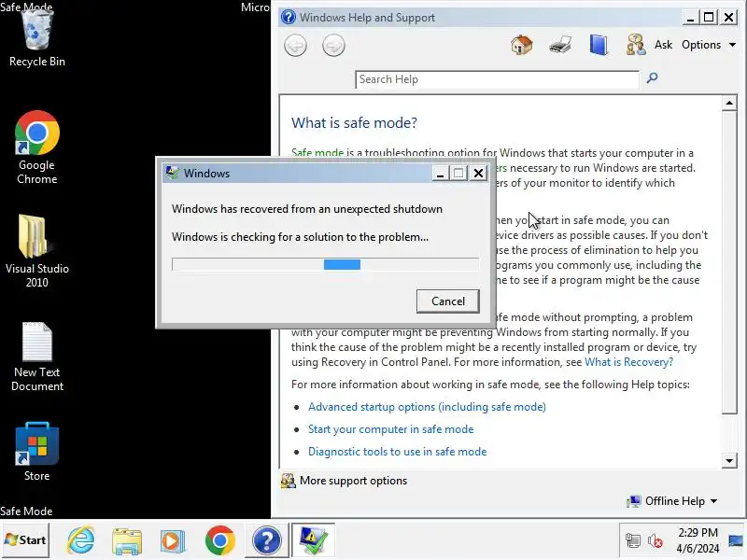The width and height of the screenshot is (747, 560).
Task: Select the New Text Document file
Action: (36, 357)
